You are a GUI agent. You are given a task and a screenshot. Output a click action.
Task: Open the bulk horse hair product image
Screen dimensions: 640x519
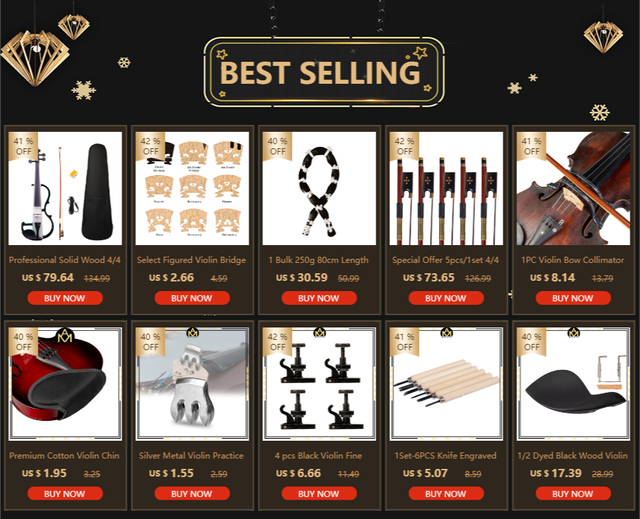[x=319, y=188]
